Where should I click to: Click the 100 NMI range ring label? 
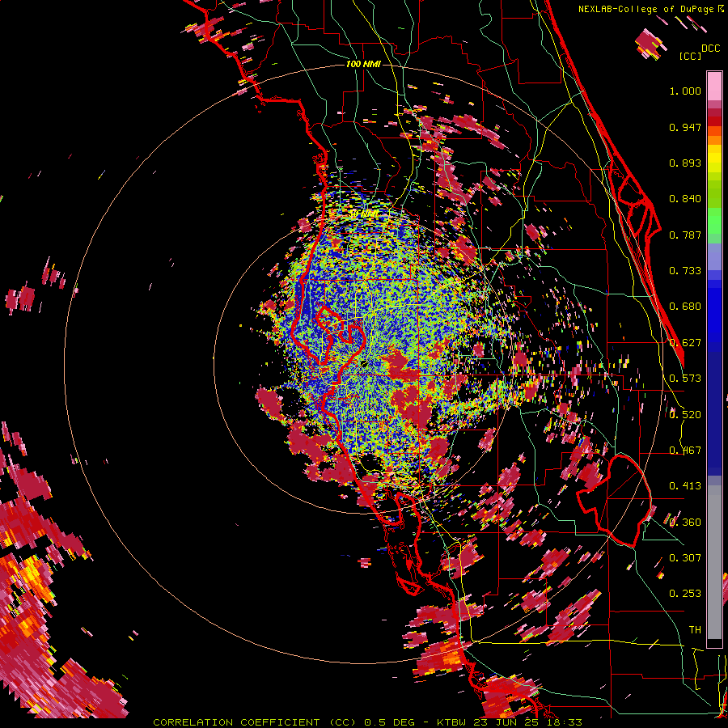tap(363, 64)
